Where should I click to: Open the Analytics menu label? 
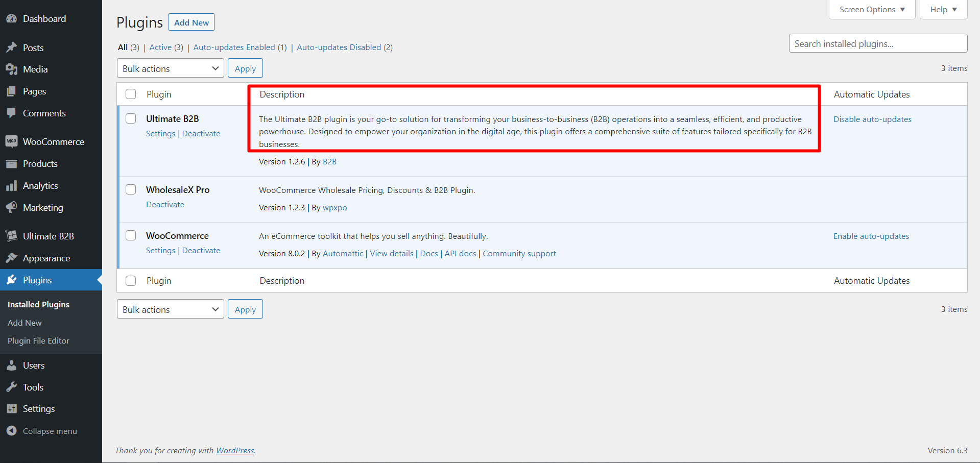(x=40, y=186)
